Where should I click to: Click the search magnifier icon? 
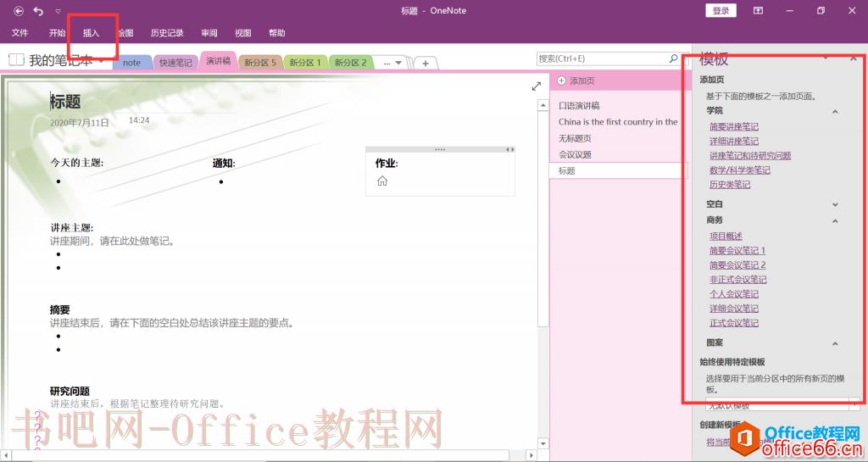pyautogui.click(x=674, y=58)
